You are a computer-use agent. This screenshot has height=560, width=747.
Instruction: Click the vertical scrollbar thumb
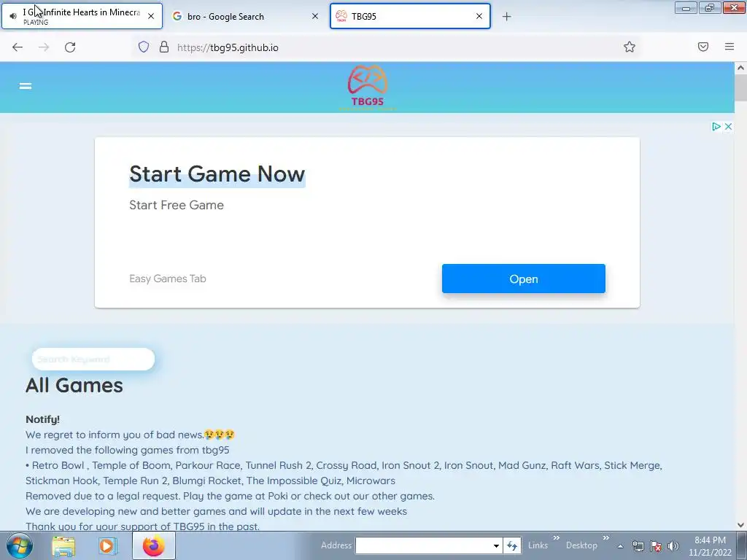point(740,87)
